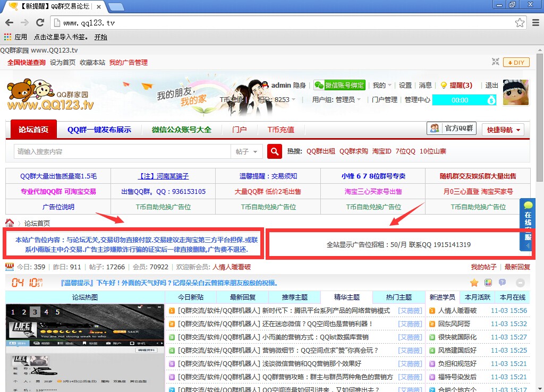This screenshot has width=544, height=392.
Task: Click the forum search input field
Action: (x=122, y=151)
